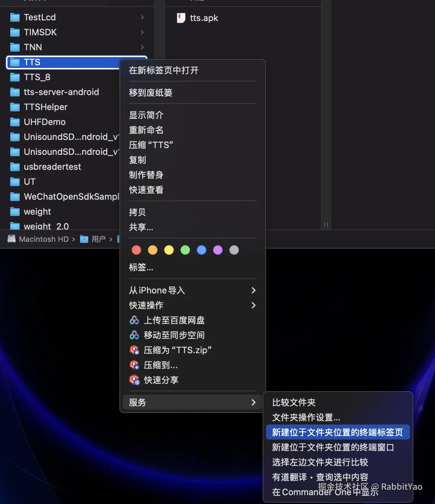
Task: Click the 快速分享 share icon
Action: point(134,380)
